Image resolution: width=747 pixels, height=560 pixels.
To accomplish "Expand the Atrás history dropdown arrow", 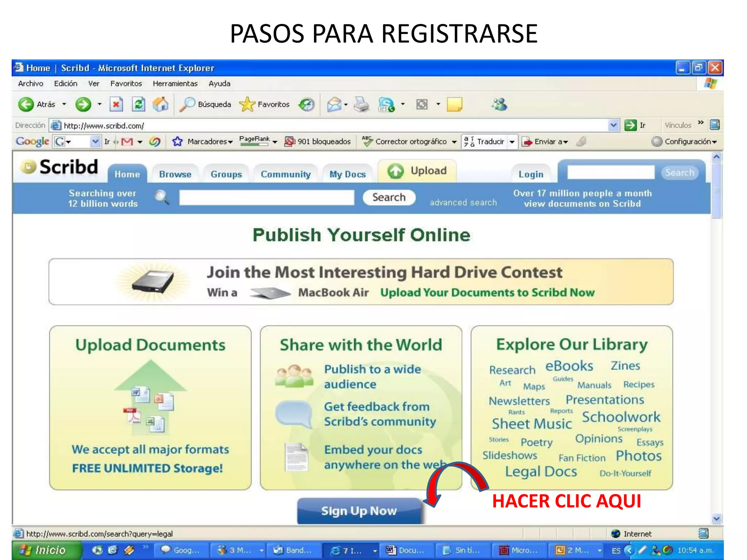I will coord(64,104).
